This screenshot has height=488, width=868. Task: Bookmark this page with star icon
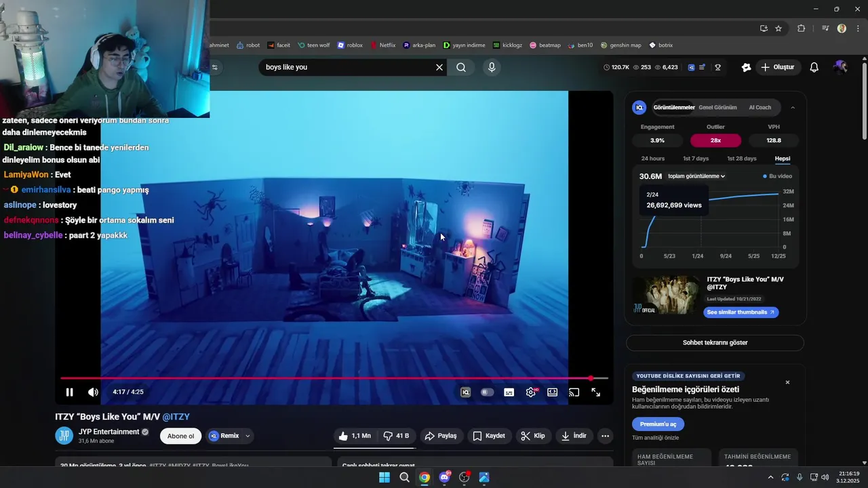click(x=778, y=28)
